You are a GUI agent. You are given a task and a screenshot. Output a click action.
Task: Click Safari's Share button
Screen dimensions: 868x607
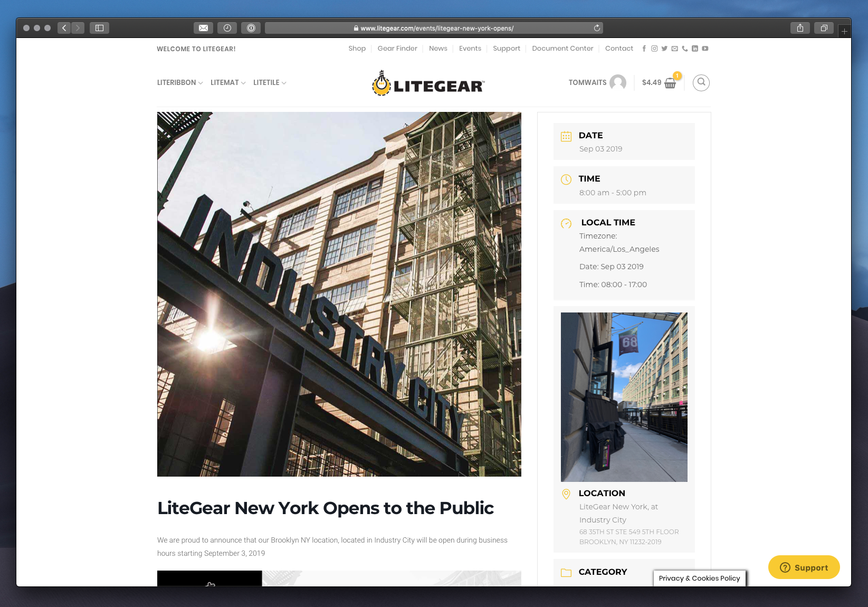800,28
